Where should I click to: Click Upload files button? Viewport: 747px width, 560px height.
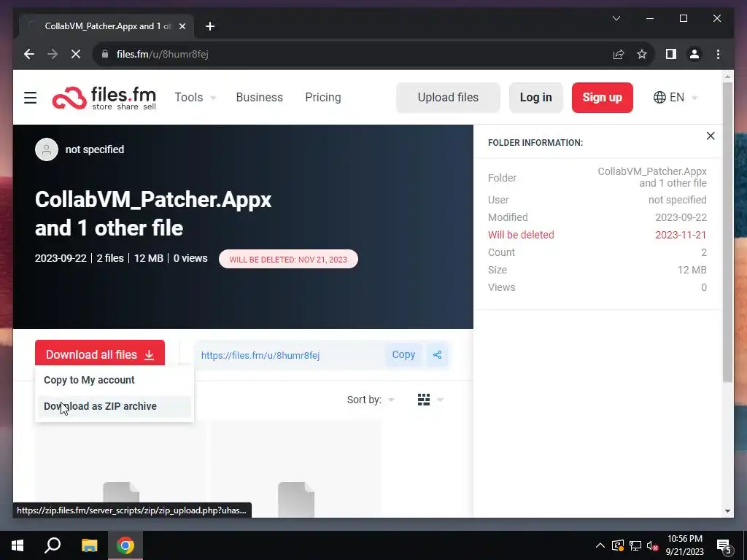tap(448, 98)
